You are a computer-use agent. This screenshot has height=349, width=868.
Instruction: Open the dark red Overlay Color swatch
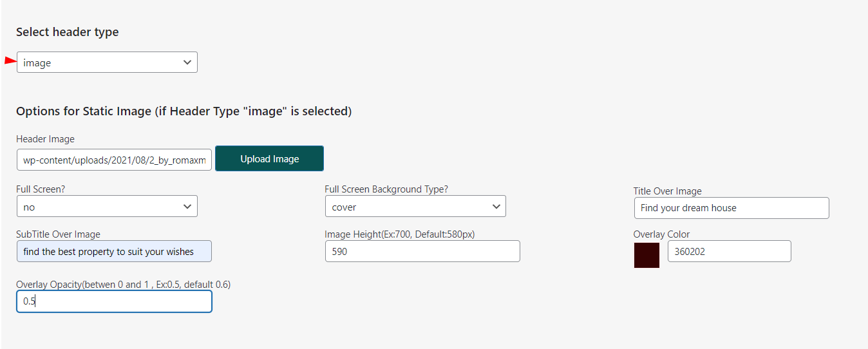click(646, 255)
